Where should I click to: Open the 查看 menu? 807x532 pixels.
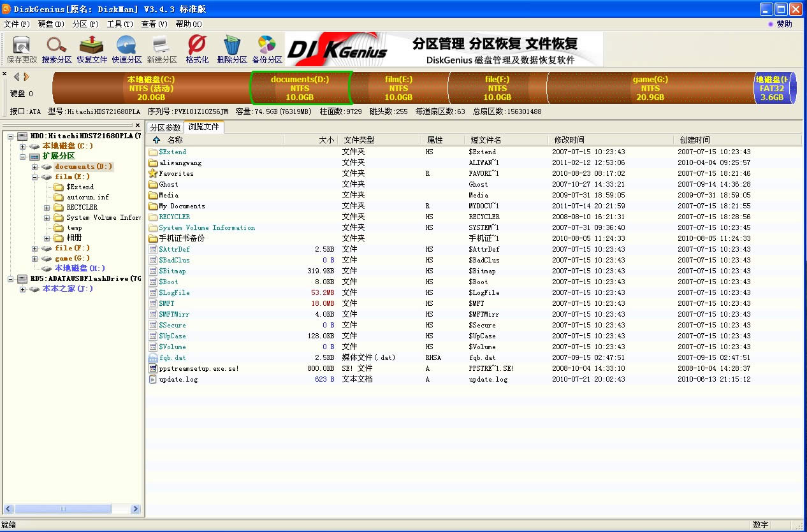(x=145, y=24)
